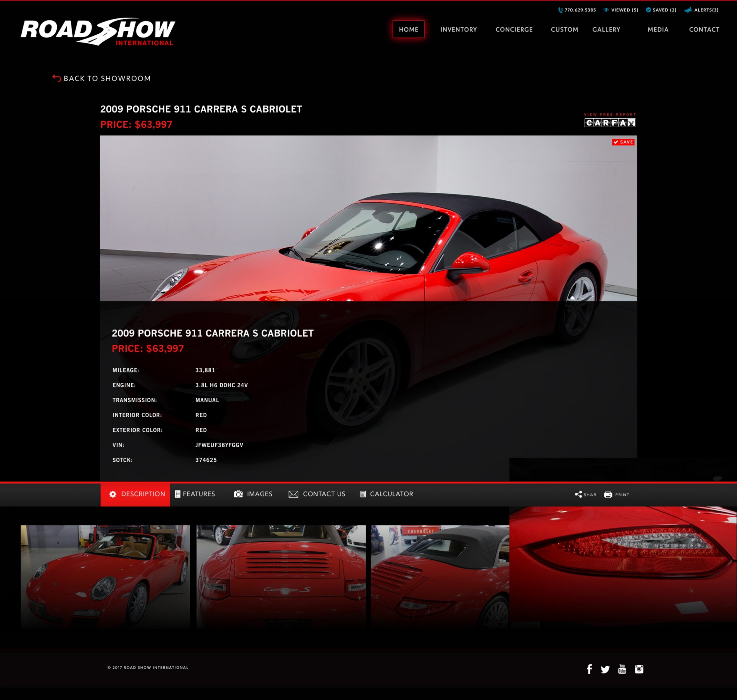The width and height of the screenshot is (737, 700).
Task: Open the rear quarter soft-top thumbnail
Action: (x=440, y=577)
